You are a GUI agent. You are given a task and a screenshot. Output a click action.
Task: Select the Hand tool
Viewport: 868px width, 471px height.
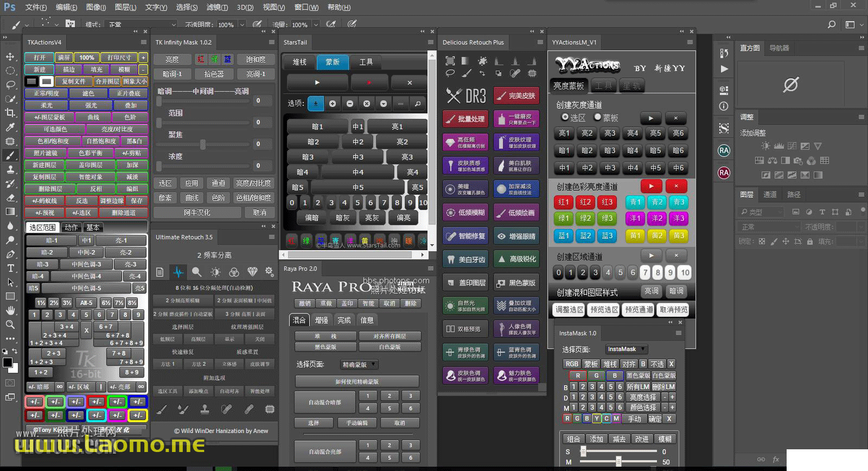click(10, 310)
